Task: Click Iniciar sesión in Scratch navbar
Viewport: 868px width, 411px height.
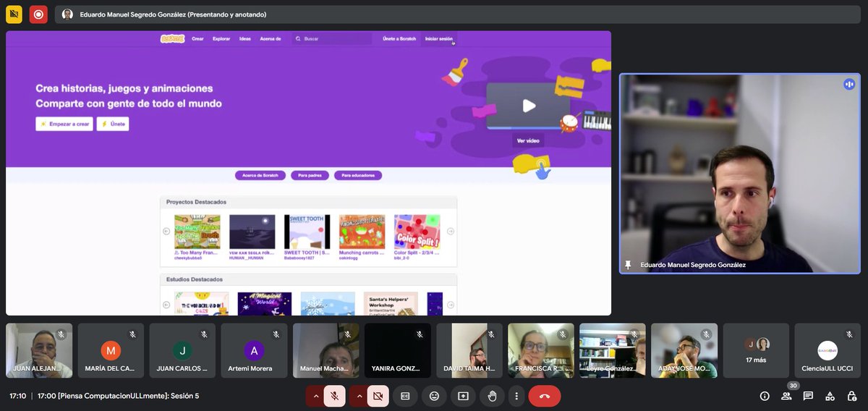Action: click(x=439, y=38)
